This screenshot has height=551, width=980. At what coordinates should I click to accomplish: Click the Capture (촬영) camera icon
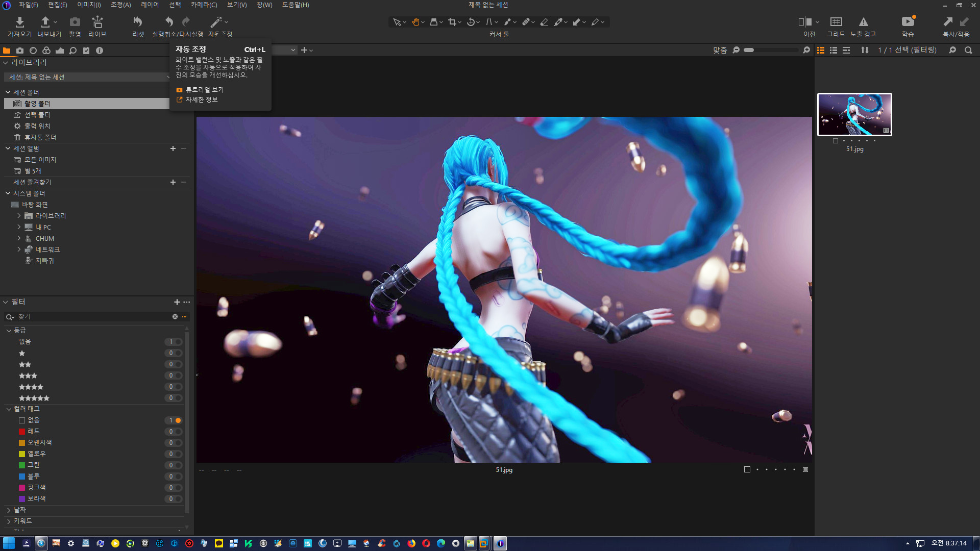pyautogui.click(x=75, y=21)
